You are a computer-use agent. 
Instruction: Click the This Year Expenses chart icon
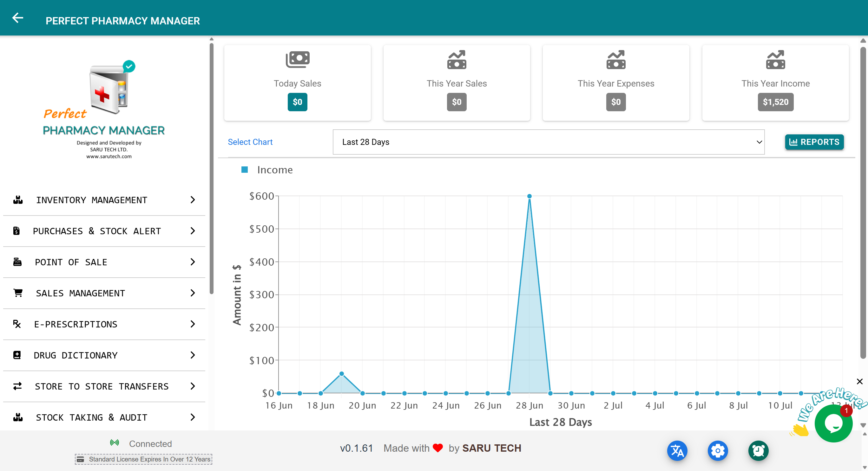coord(615,60)
